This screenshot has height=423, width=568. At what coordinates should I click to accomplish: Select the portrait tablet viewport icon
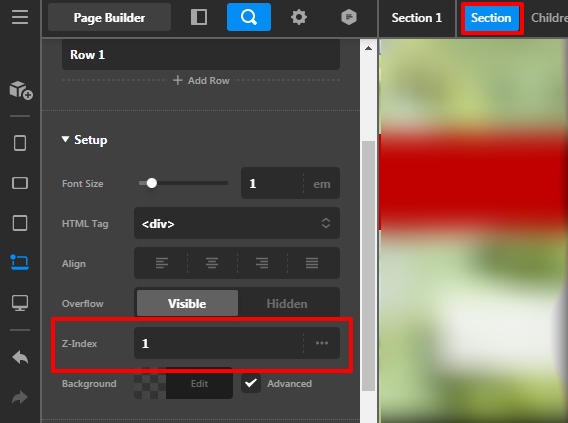[x=20, y=223]
